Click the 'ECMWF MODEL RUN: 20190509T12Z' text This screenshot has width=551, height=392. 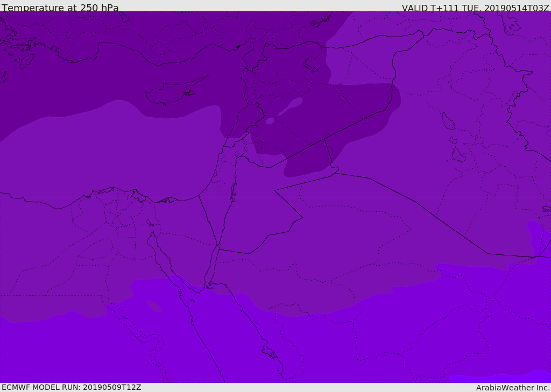[72, 387]
